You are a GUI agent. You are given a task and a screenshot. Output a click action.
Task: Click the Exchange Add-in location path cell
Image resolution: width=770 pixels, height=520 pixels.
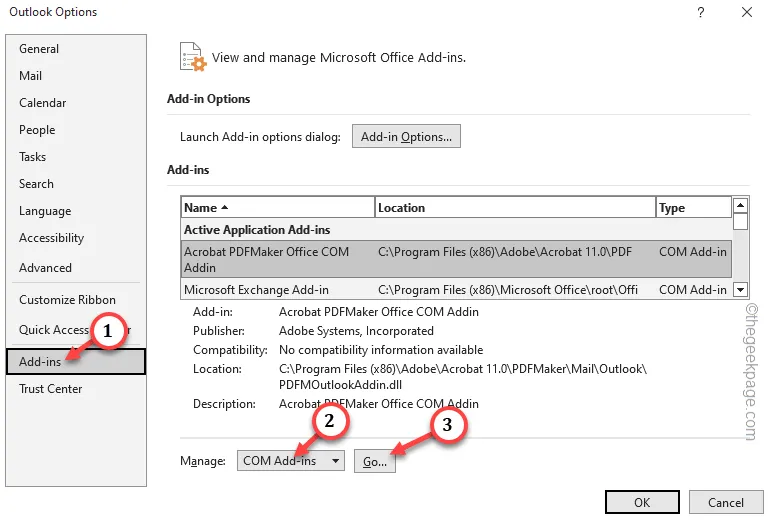point(508,290)
